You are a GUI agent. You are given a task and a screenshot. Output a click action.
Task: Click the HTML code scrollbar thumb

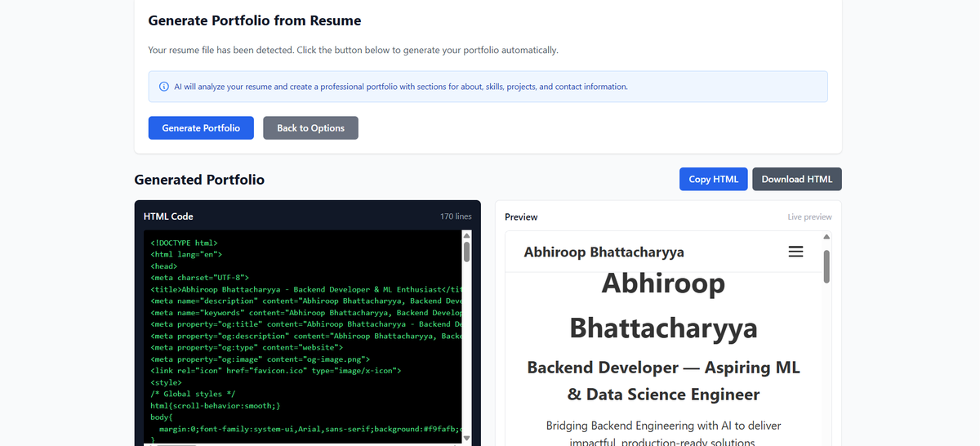tap(467, 252)
